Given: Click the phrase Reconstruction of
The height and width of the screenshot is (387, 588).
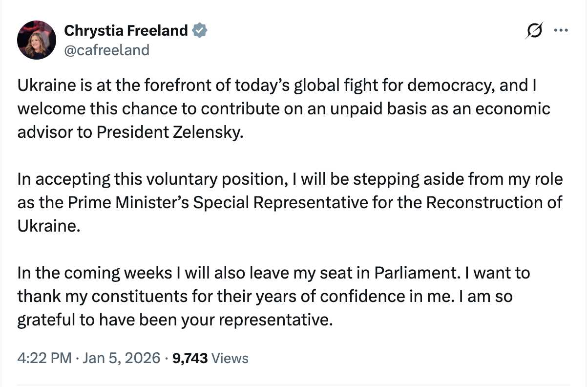Looking at the screenshot, I should point(494,203).
